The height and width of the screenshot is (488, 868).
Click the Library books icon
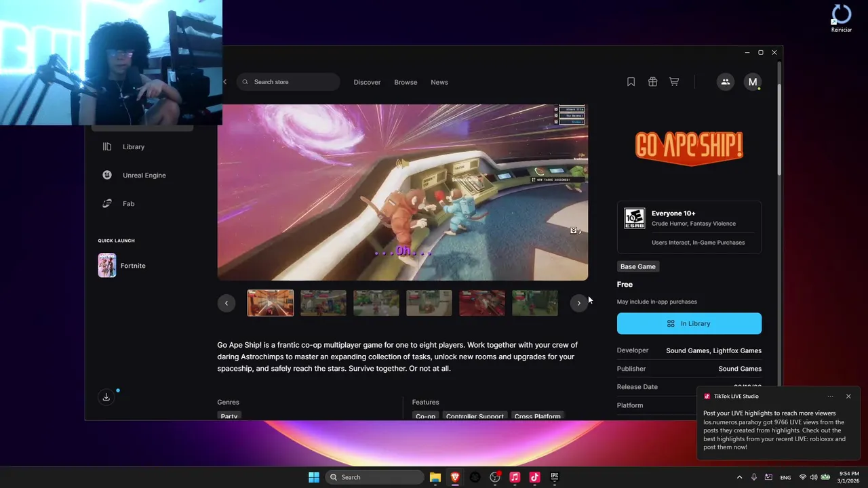coord(107,146)
